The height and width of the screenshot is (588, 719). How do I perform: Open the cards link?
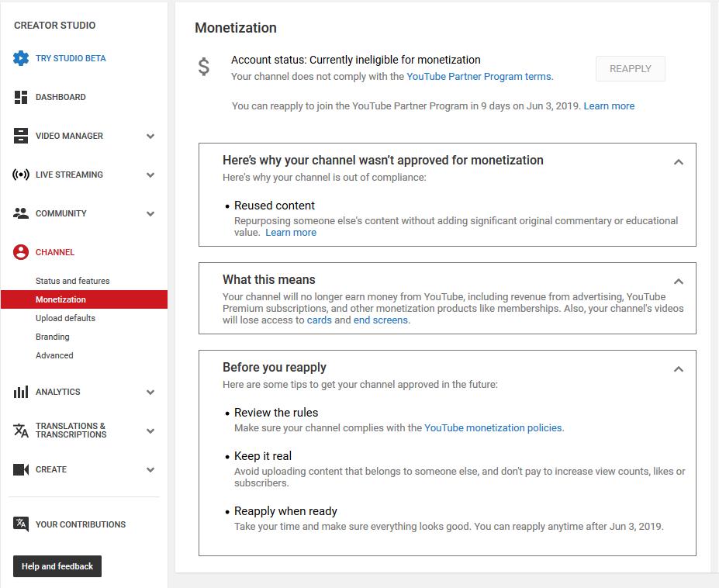pyautogui.click(x=319, y=320)
